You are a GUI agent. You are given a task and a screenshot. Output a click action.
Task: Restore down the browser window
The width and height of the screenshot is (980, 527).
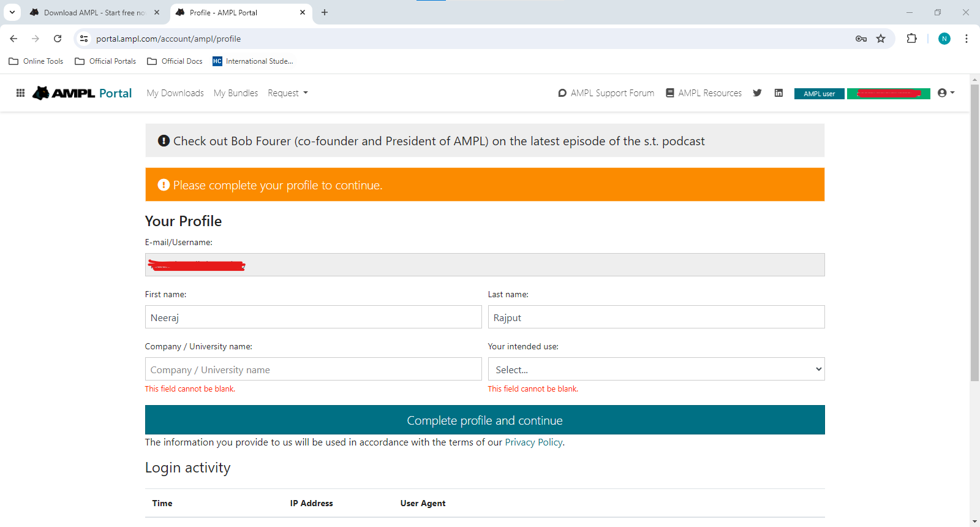tap(938, 12)
